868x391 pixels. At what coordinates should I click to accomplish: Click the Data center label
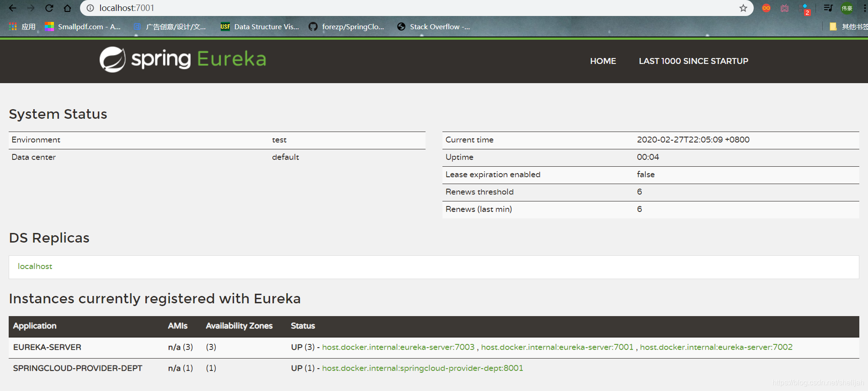point(33,157)
